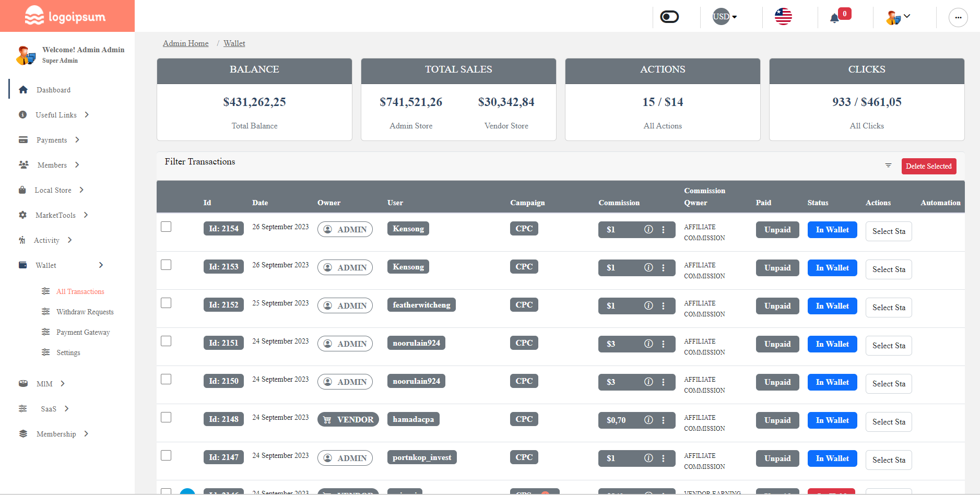Click the In Wallet button for transaction 2152

tap(832, 305)
